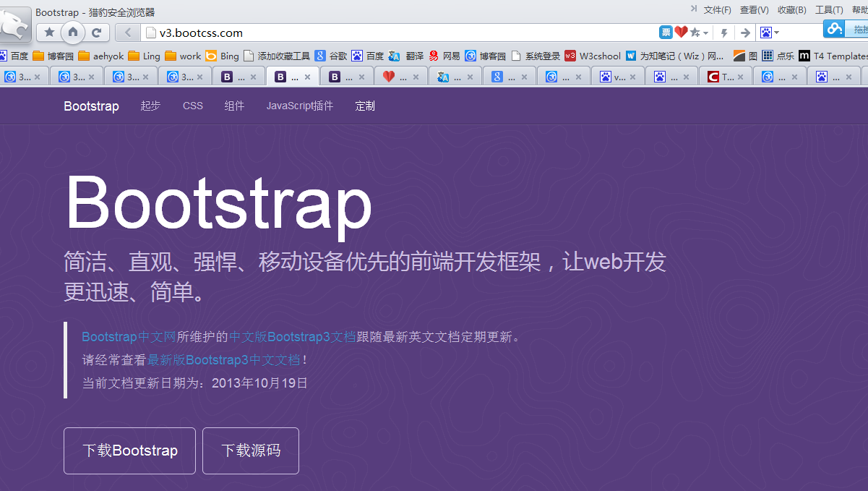Open the JavaScript插件 section in the navbar

299,106
